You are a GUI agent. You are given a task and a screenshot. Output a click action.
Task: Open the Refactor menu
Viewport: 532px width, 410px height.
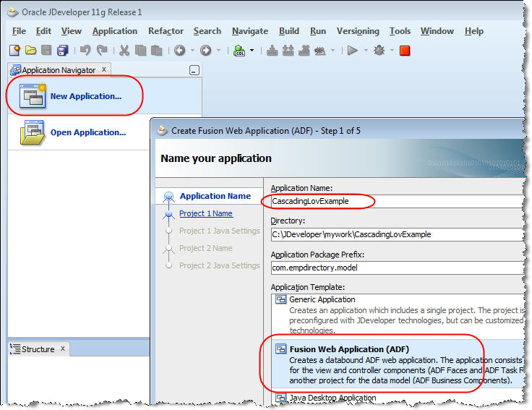166,31
